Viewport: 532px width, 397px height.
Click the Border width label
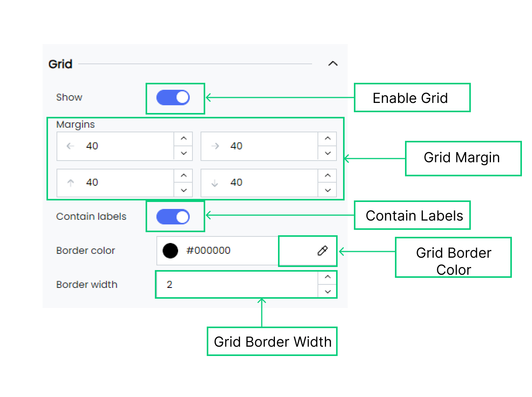87,285
